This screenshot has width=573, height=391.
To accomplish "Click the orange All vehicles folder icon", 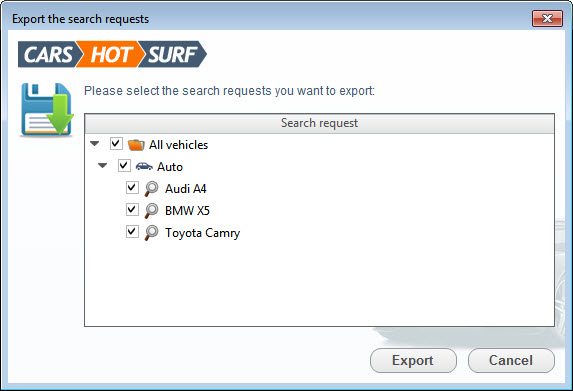I will pos(136,145).
